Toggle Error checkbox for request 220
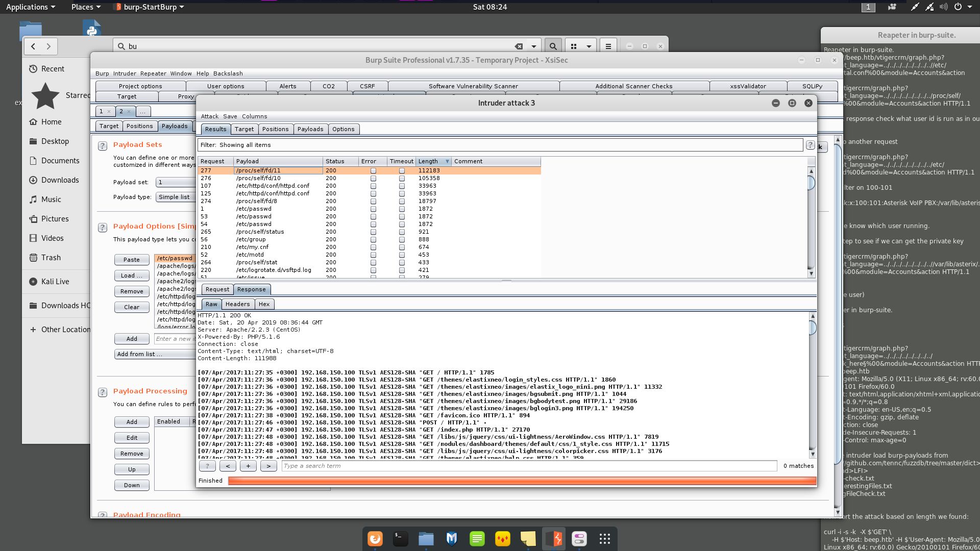 pyautogui.click(x=373, y=270)
